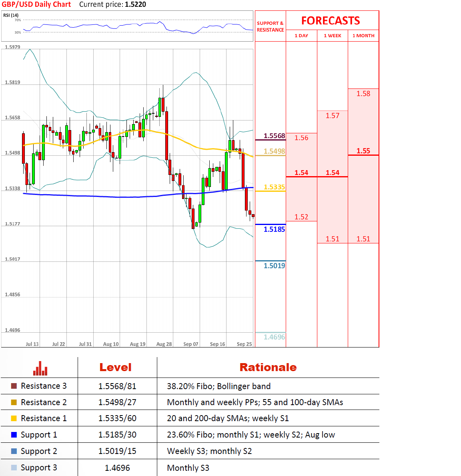Click the 1.5498/27 level cell
This screenshot has width=461, height=476.
click(117, 402)
